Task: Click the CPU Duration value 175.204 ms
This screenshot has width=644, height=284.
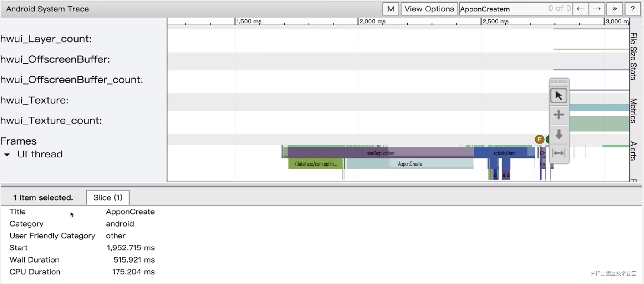Action: [x=133, y=272]
